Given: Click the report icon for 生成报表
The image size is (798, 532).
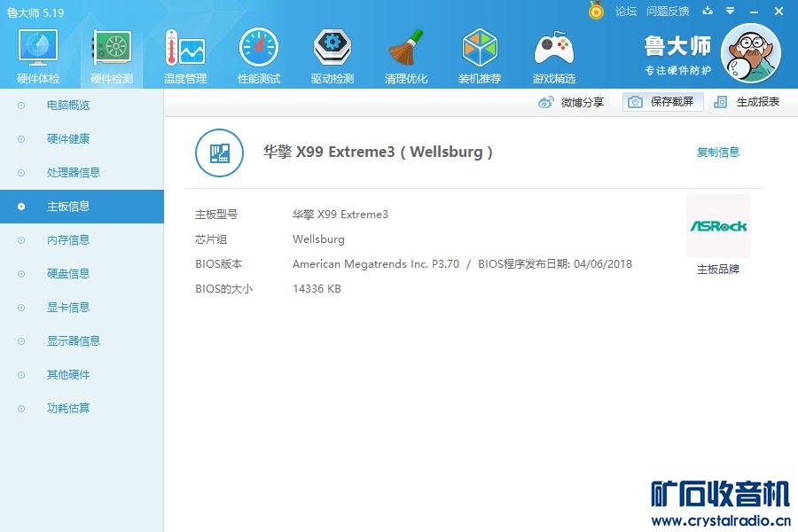Looking at the screenshot, I should coord(720,102).
